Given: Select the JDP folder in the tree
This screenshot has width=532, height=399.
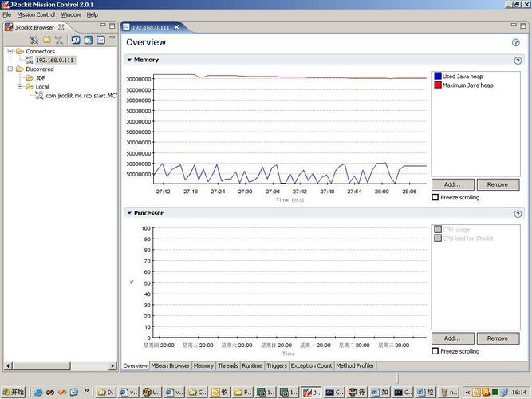Looking at the screenshot, I should pos(41,77).
